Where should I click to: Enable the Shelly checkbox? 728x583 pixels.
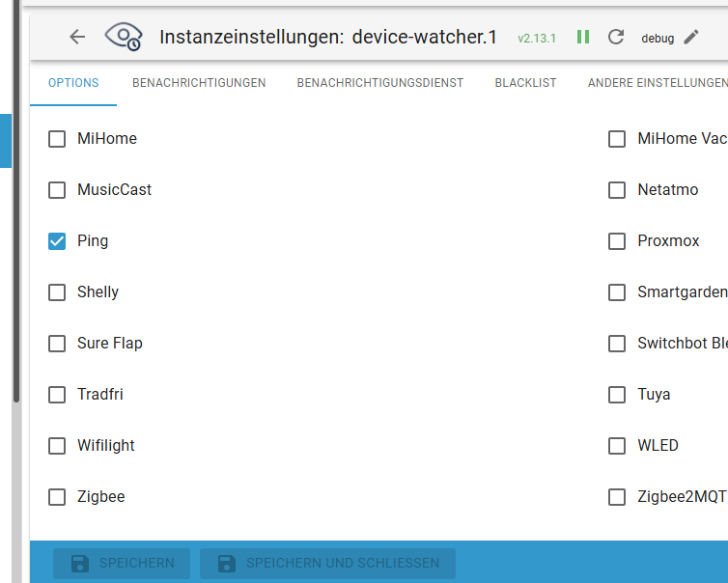(x=57, y=292)
